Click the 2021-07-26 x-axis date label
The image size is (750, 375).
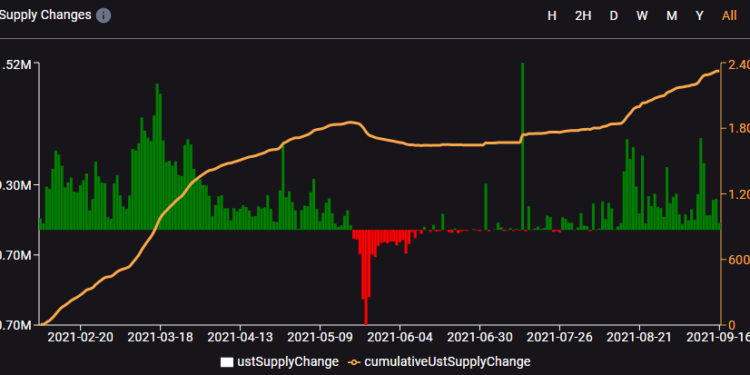click(x=559, y=337)
